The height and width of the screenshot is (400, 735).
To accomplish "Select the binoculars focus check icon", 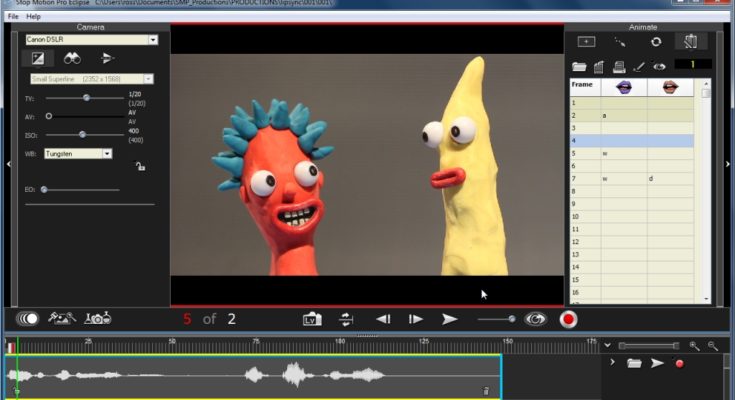I will 72,58.
